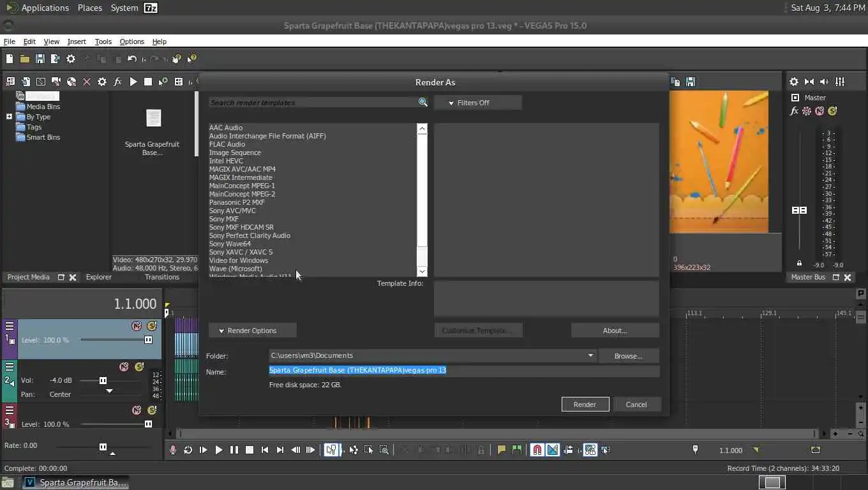Mute video track 1
This screenshot has width=868, height=490.
pos(137,326)
